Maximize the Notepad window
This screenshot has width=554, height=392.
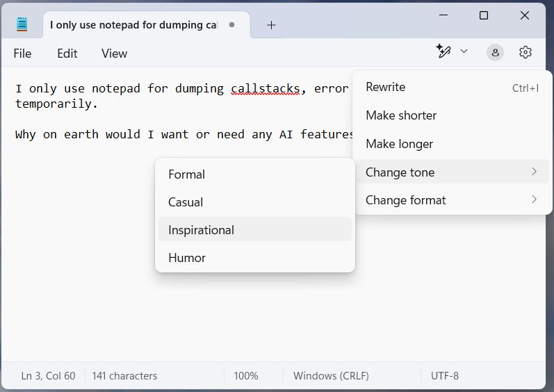484,15
